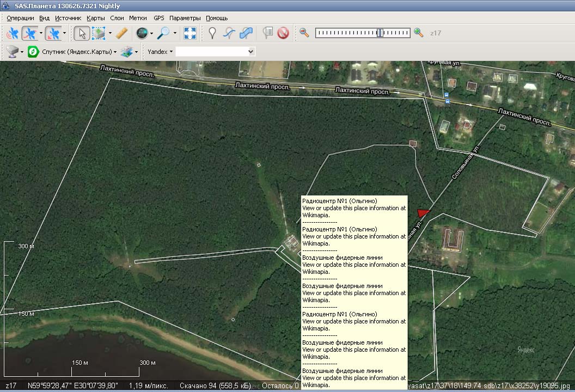This screenshot has width=575, height=392.
Task: Select the add polygon tool
Action: pos(246,33)
